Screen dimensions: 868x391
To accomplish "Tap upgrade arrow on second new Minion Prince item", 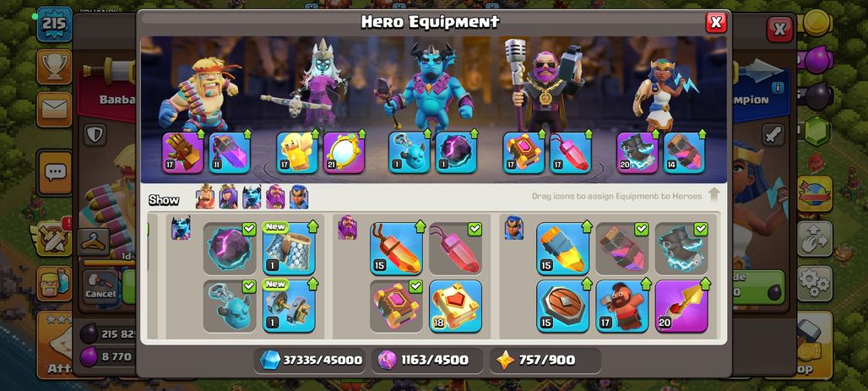I will coord(313,284).
